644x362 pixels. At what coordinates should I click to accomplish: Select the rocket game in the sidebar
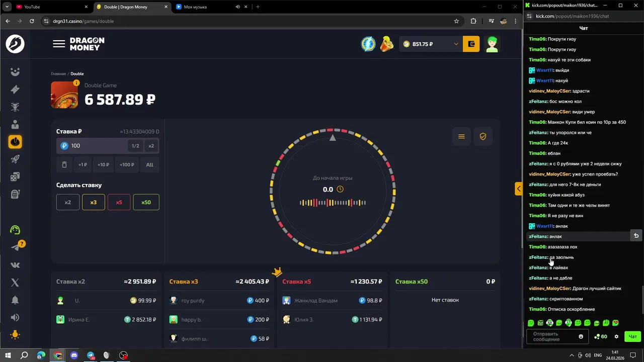coord(15,159)
